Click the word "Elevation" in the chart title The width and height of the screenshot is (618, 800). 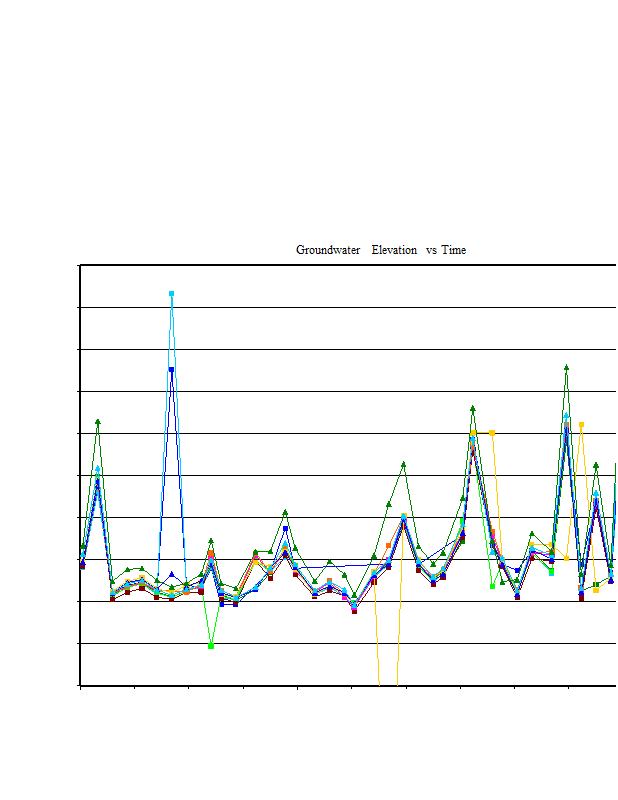tap(394, 250)
